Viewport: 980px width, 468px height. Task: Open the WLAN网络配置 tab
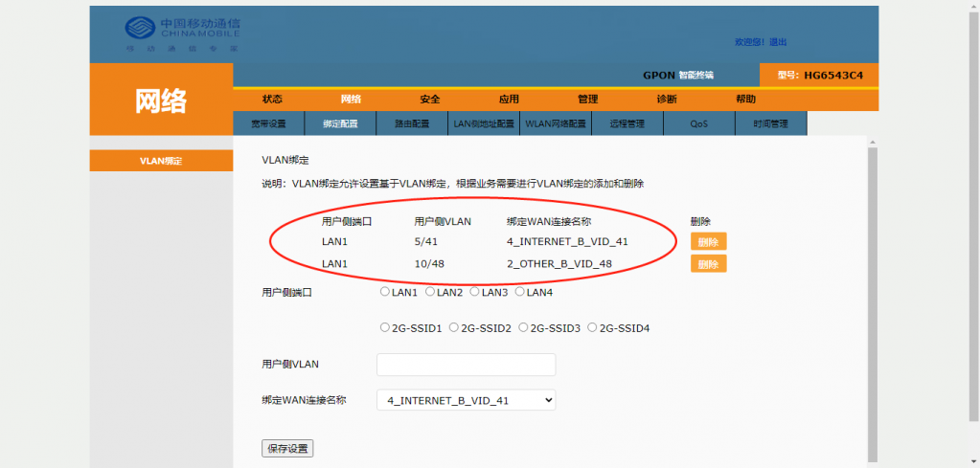click(556, 123)
